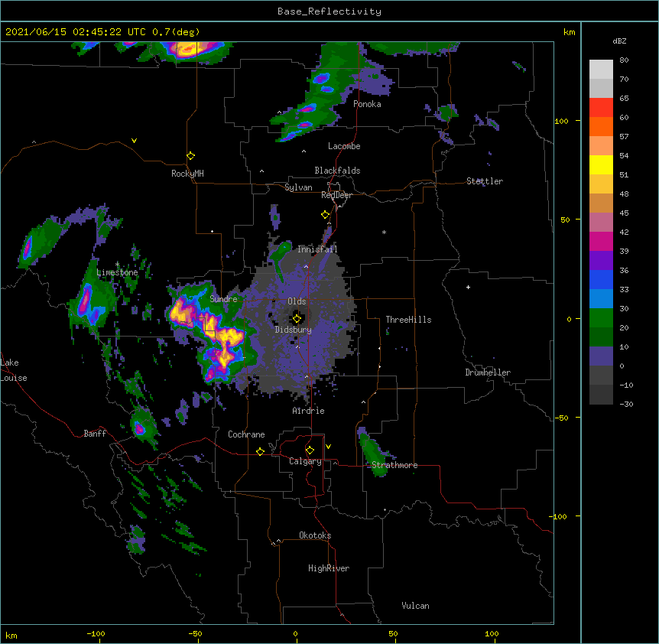Select the Didsbury town label

pos(293,330)
